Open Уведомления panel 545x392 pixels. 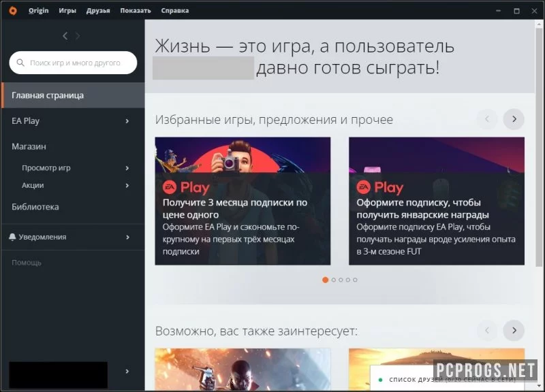[x=73, y=237]
